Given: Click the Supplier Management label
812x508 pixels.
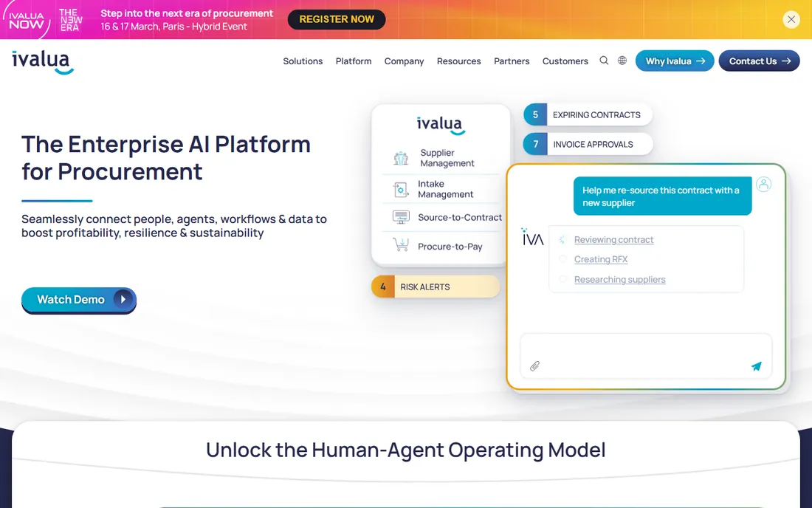Looking at the screenshot, I should click(447, 158).
